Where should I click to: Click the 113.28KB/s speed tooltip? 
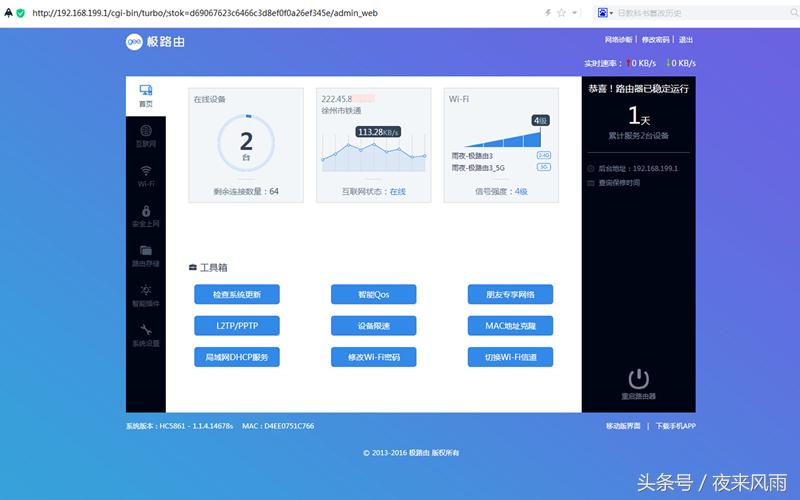click(x=378, y=132)
